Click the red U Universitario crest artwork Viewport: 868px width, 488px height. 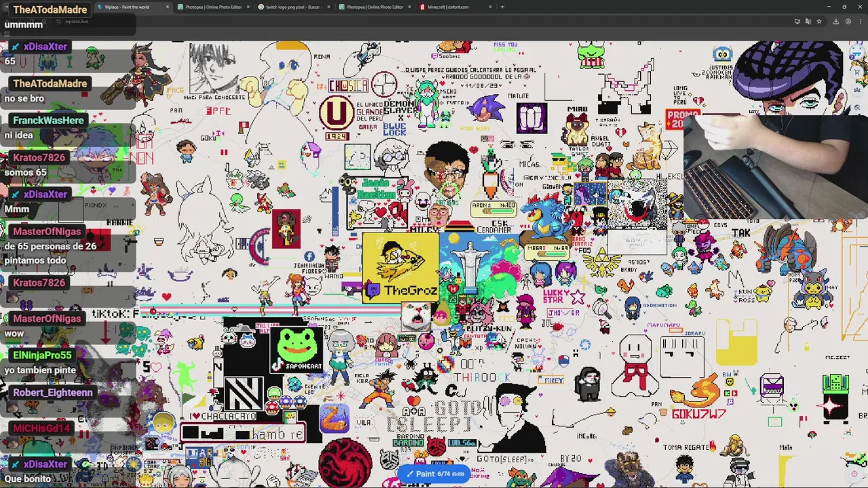336,113
